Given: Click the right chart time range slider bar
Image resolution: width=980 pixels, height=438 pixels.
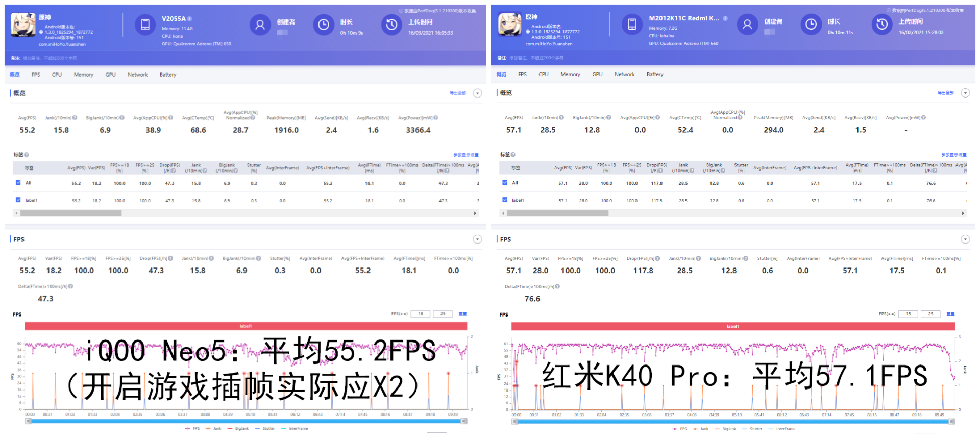Looking at the screenshot, I should pyautogui.click(x=733, y=422).
